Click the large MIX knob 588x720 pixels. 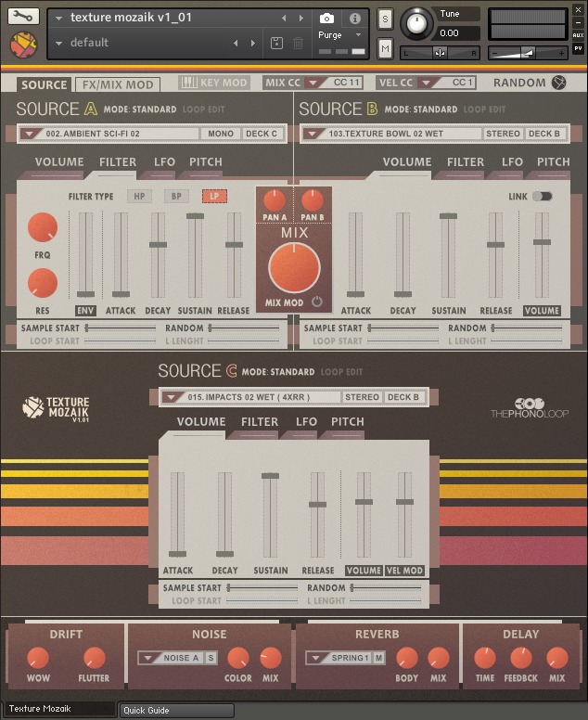click(x=294, y=267)
